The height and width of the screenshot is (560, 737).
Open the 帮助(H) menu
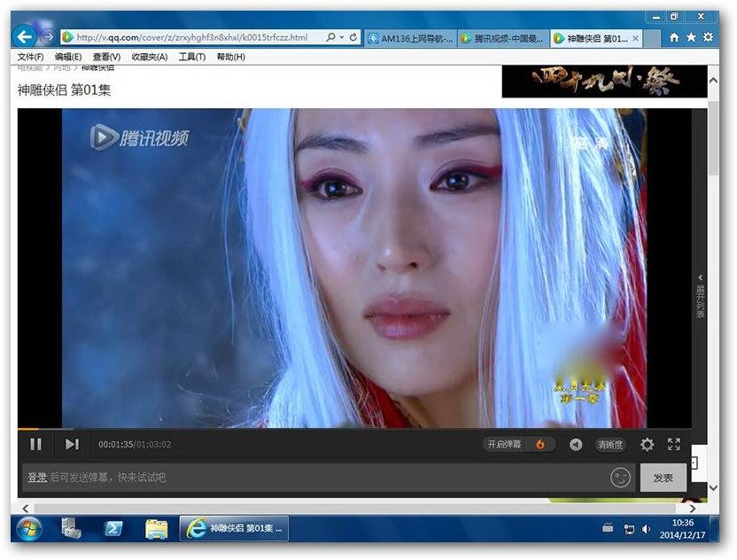point(231,57)
